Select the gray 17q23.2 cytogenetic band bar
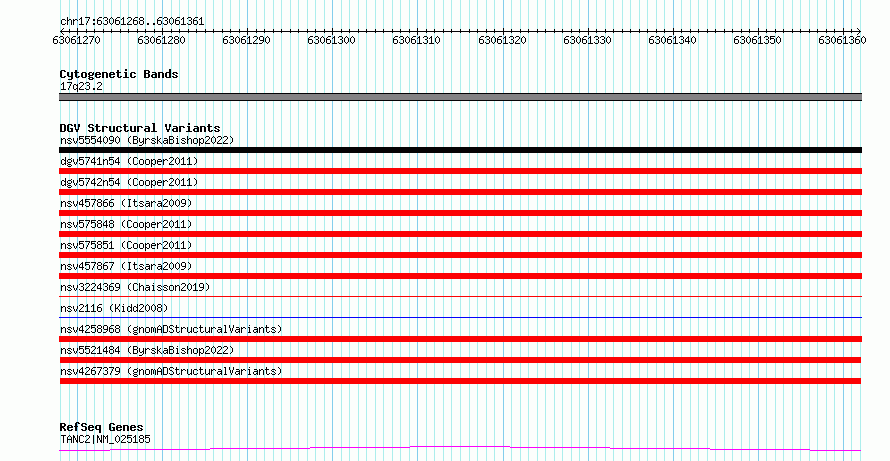Image resolution: width=890 pixels, height=461 pixels. [x=460, y=97]
